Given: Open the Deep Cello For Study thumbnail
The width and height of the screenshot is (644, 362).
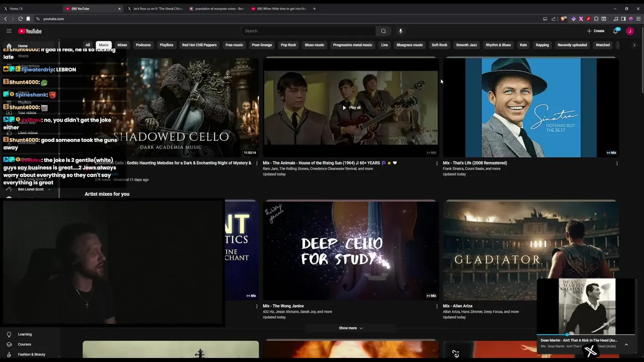Looking at the screenshot, I should point(351,250).
